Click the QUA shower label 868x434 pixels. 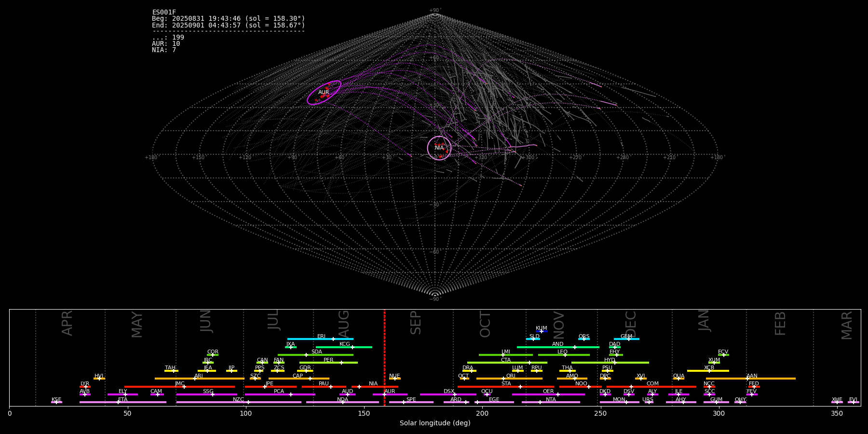point(679,376)
